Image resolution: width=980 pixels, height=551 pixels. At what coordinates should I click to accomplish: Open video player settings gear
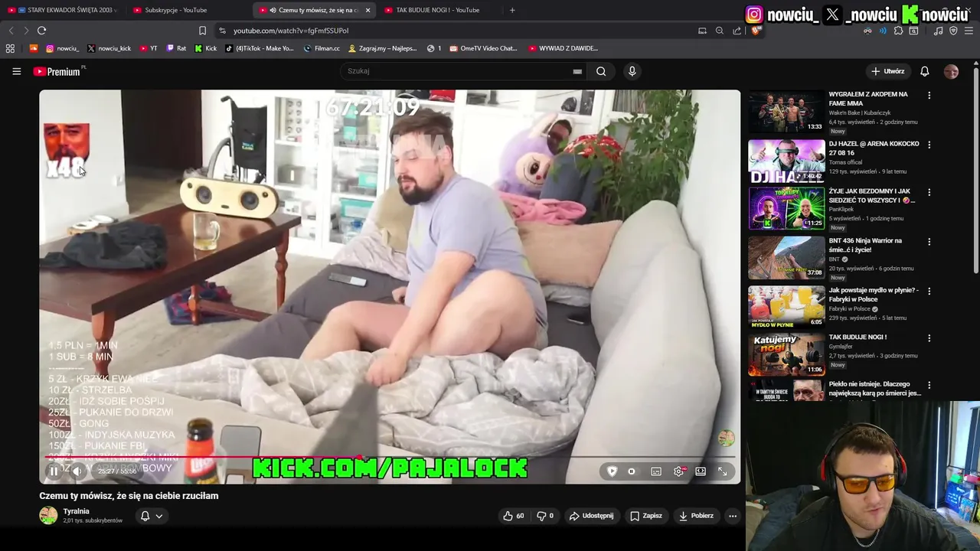click(679, 471)
